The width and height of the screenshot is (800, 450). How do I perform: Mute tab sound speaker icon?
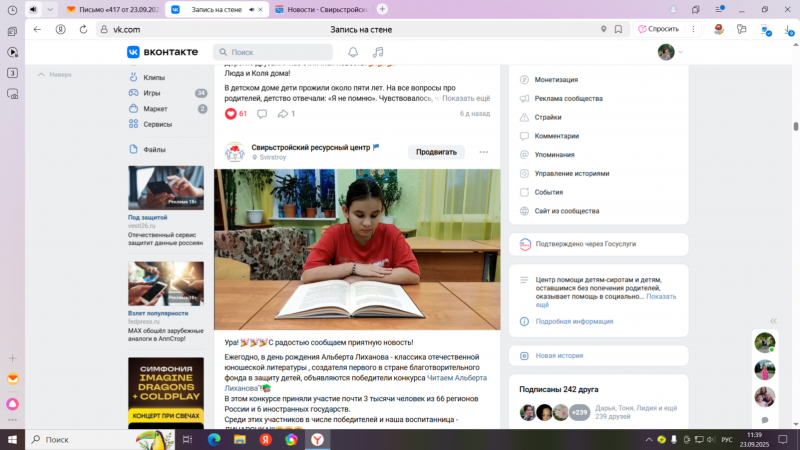pos(33,10)
